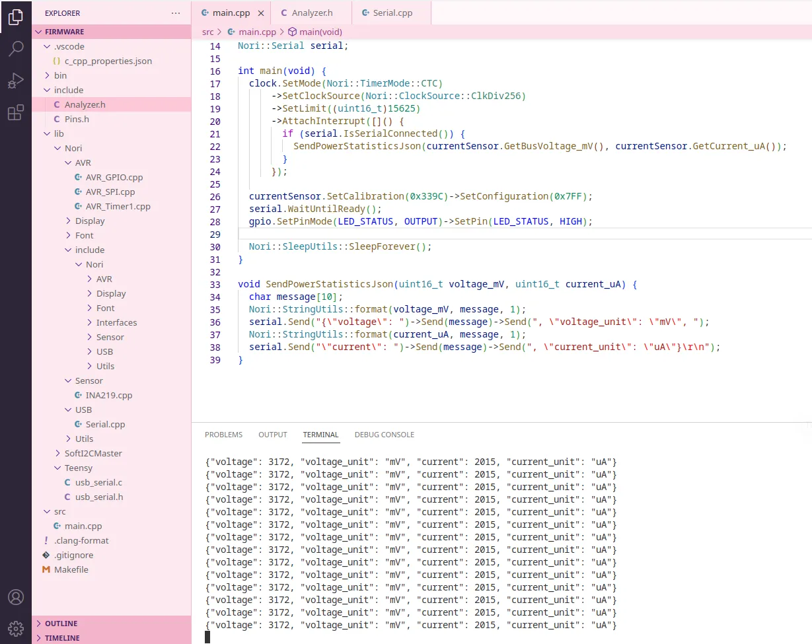
Task: Open the Manage settings gear
Action: click(15, 628)
